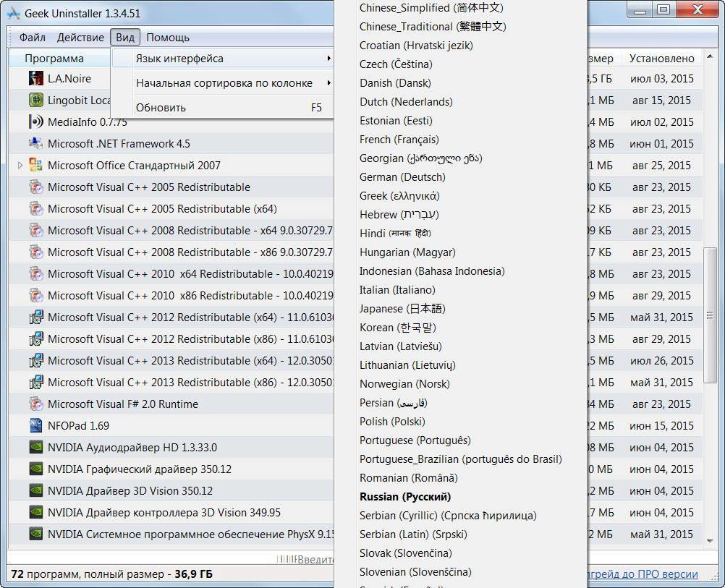Click the Visual C++ 2013 (x86) icon
Viewport: 725px width, 588px height.
click(x=36, y=383)
